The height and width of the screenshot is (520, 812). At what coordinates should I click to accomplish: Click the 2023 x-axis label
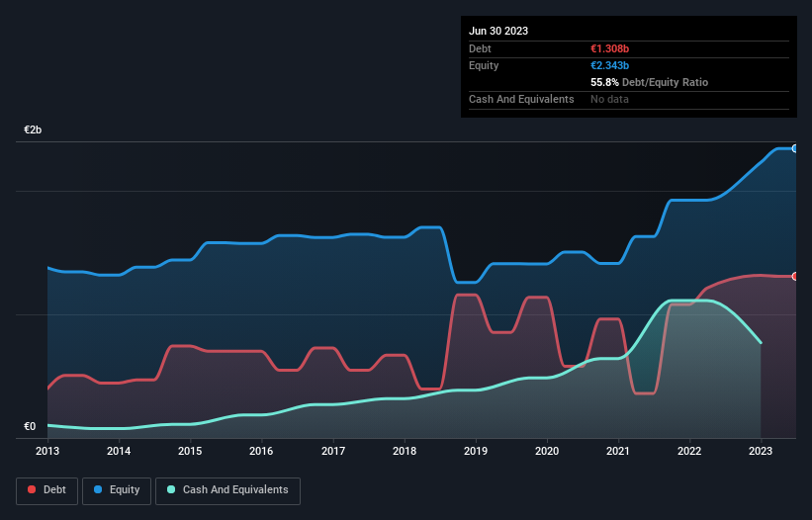(x=761, y=451)
